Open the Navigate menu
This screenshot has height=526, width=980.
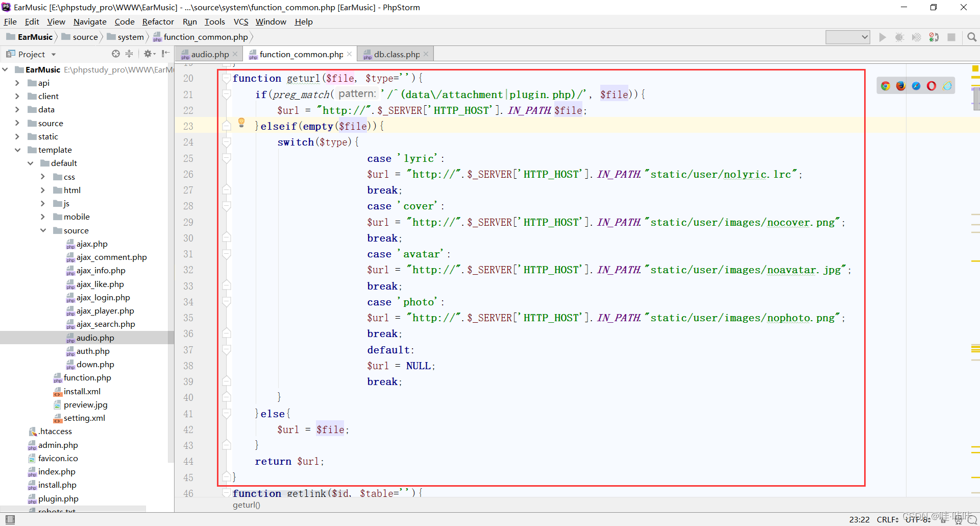(x=90, y=21)
